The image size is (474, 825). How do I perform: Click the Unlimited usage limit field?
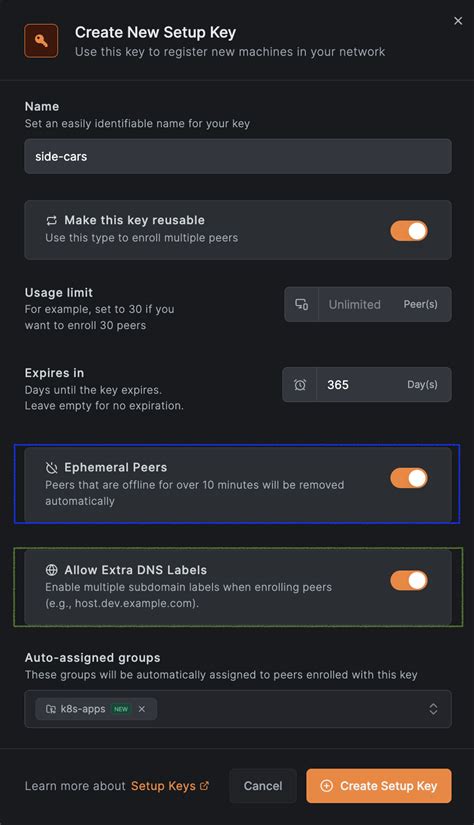tap(368, 304)
